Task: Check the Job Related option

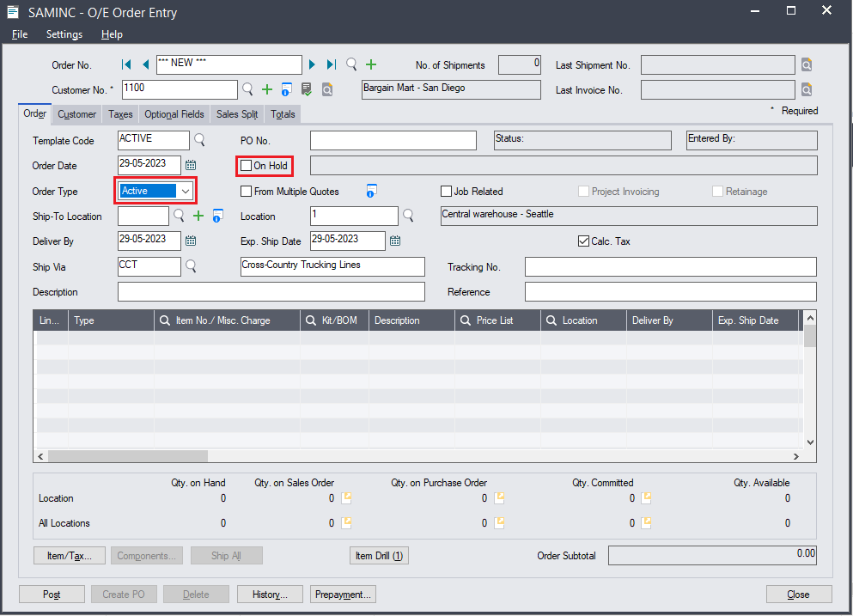Action: click(x=446, y=191)
